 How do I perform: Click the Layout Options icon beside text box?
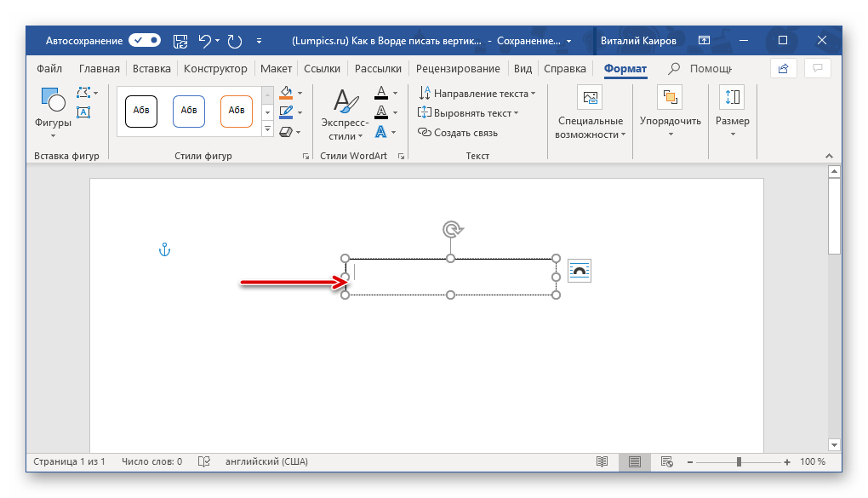click(579, 271)
